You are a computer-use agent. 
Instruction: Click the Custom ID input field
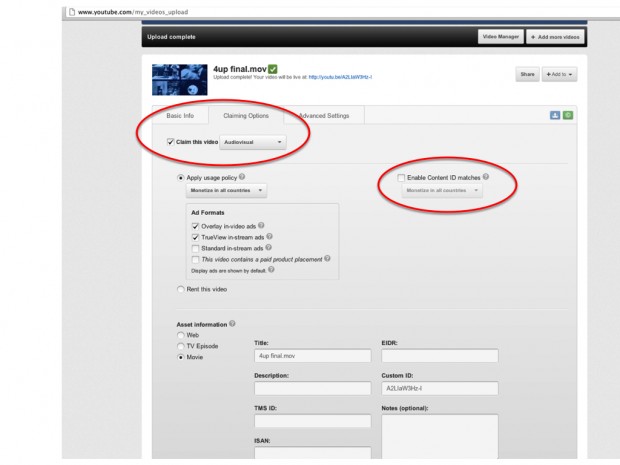point(440,388)
